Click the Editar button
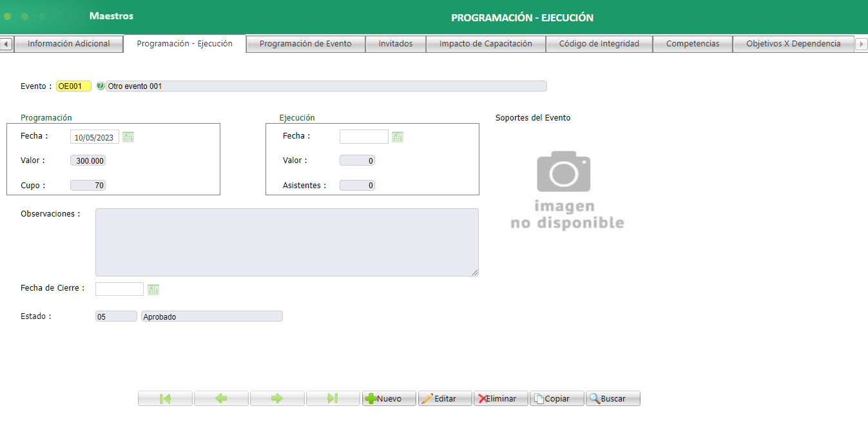 (x=445, y=398)
